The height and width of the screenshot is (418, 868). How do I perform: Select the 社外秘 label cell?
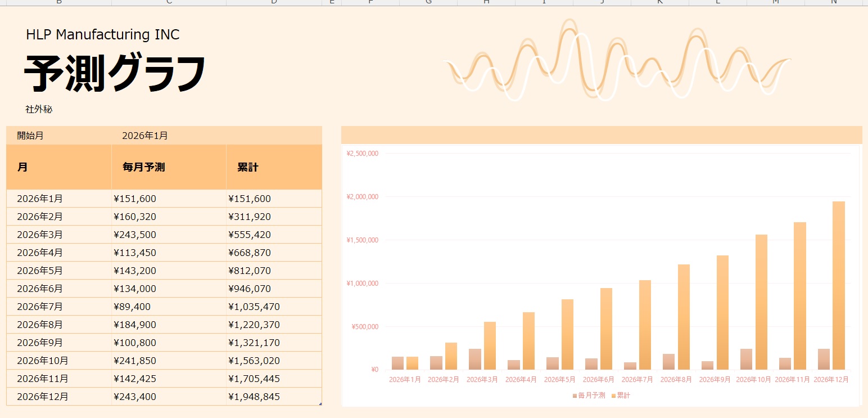click(39, 110)
